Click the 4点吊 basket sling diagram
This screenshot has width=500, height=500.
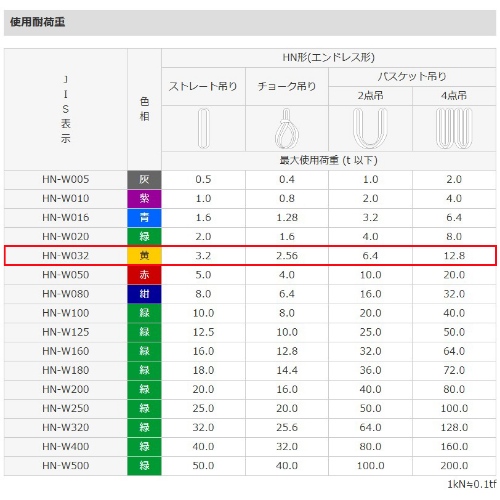point(454,128)
